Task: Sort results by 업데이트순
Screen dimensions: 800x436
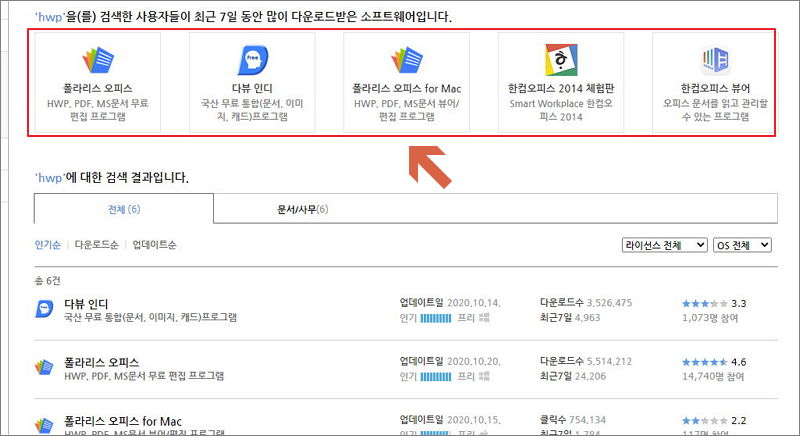Action: 155,245
